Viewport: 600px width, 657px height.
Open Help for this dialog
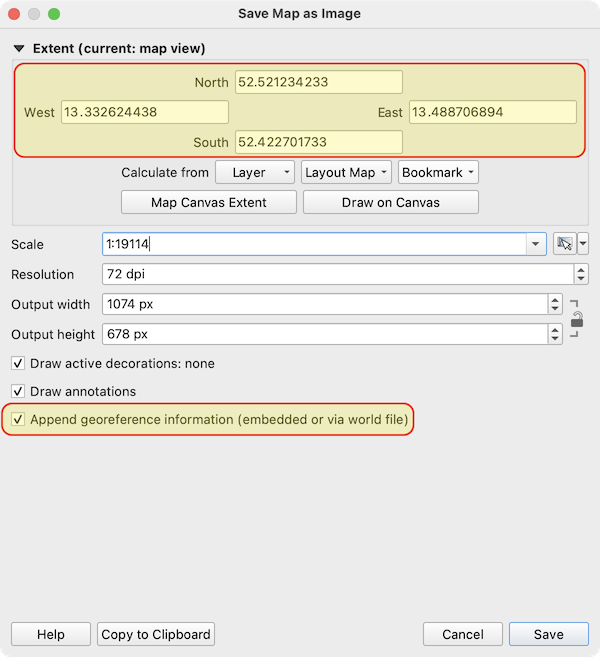[x=51, y=634]
